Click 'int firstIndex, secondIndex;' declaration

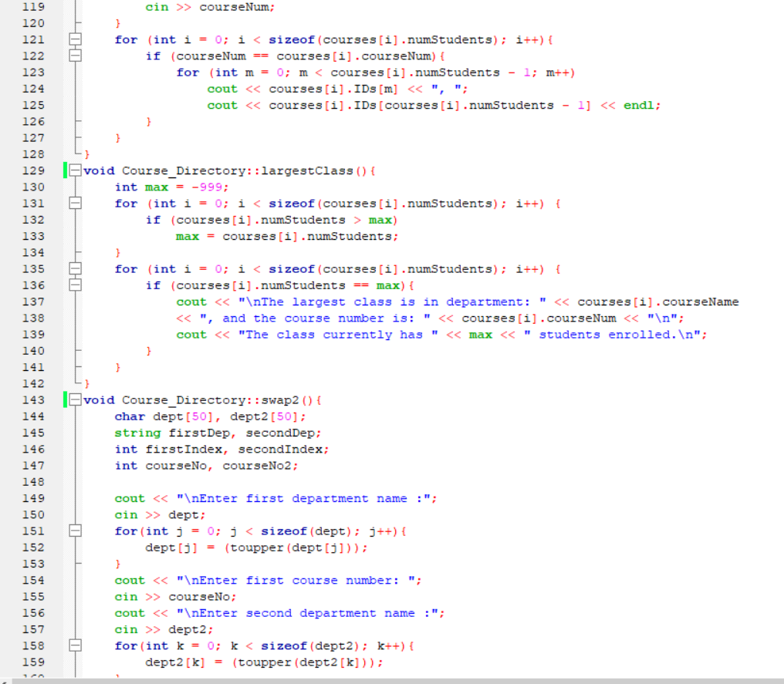pos(221,449)
